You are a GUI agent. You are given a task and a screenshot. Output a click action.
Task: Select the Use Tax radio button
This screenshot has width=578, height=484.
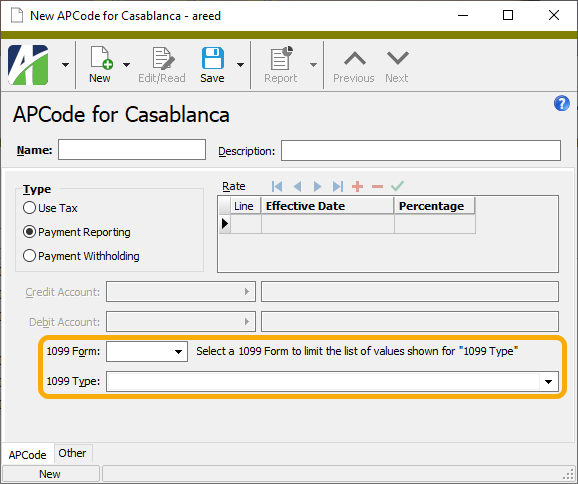29,208
